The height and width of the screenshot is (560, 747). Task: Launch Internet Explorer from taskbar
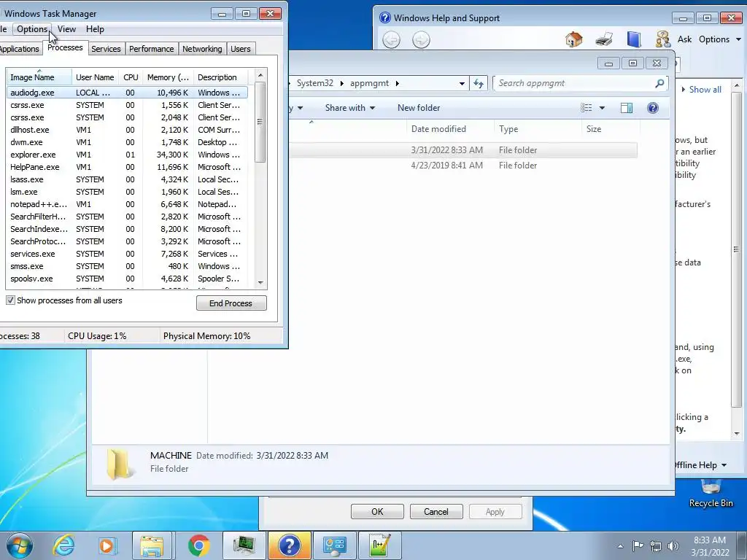click(63, 545)
